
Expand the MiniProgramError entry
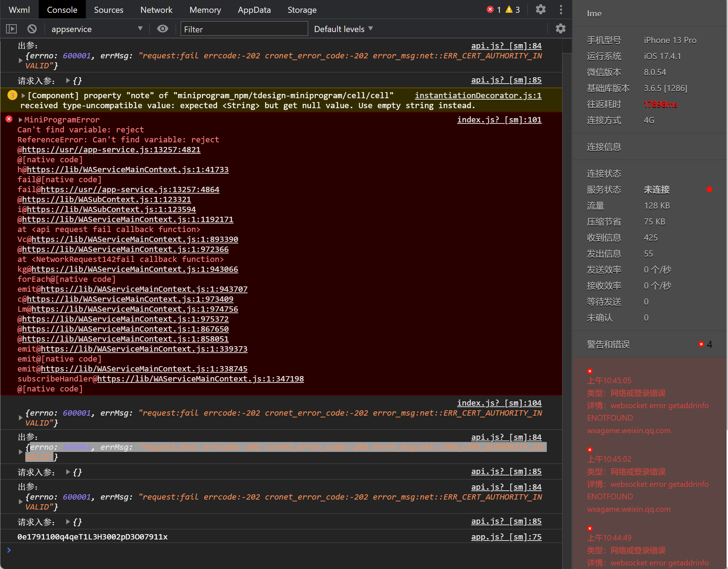pyautogui.click(x=21, y=120)
